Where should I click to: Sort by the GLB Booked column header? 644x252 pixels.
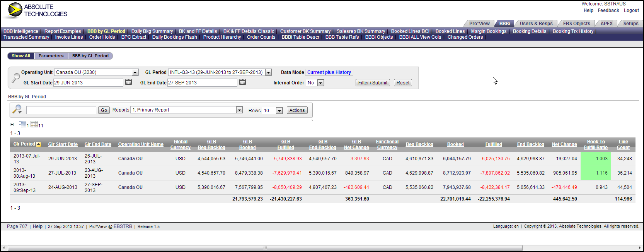pos(247,144)
